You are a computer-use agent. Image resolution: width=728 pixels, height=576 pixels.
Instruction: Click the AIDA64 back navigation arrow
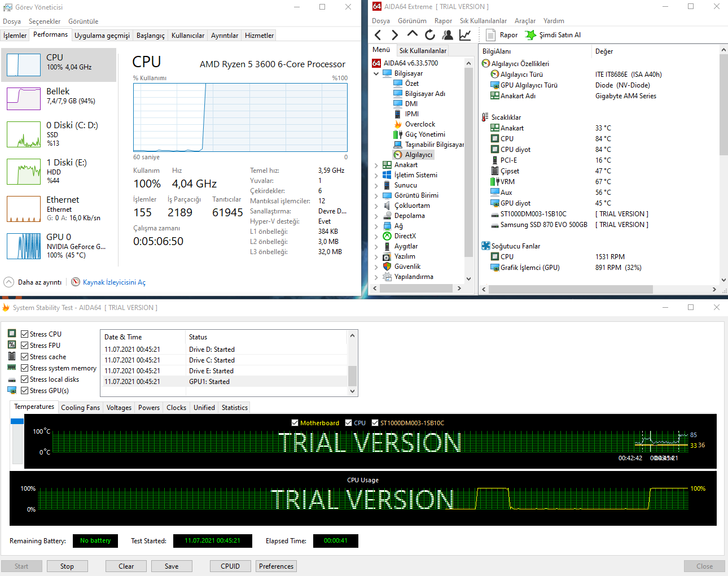[378, 35]
